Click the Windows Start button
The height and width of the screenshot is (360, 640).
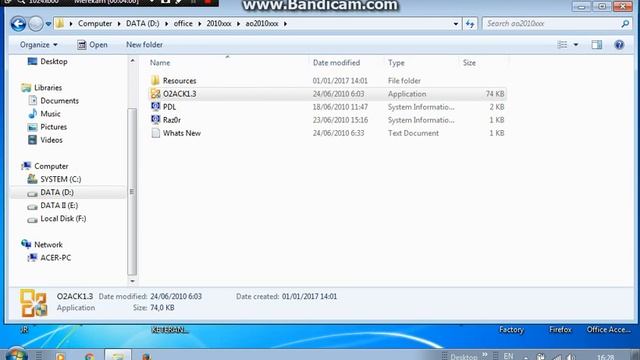(16, 354)
